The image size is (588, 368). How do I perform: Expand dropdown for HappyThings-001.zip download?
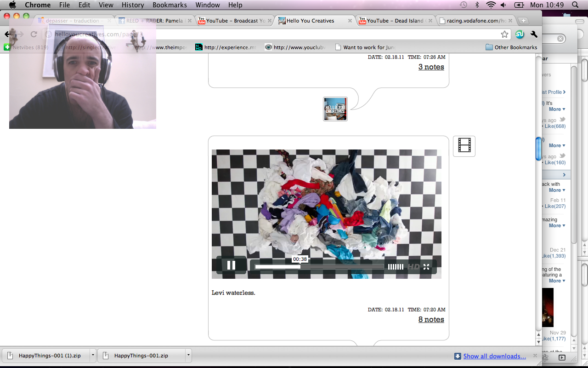point(188,356)
